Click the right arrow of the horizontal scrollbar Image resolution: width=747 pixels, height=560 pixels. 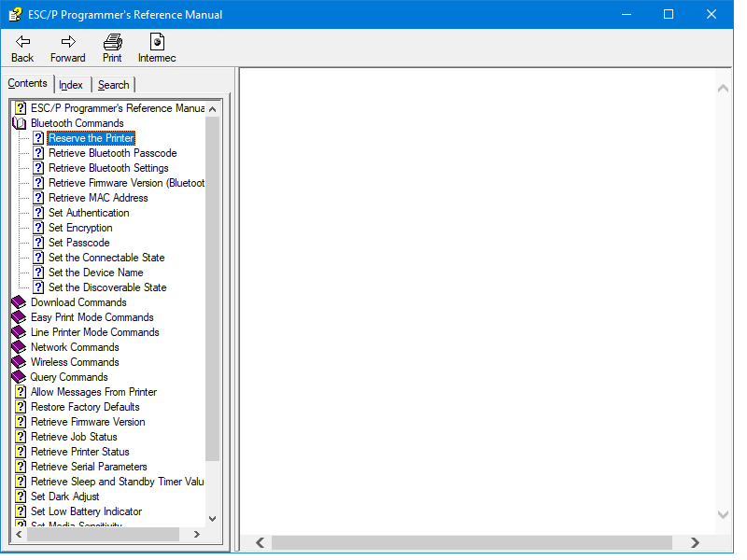point(695,542)
